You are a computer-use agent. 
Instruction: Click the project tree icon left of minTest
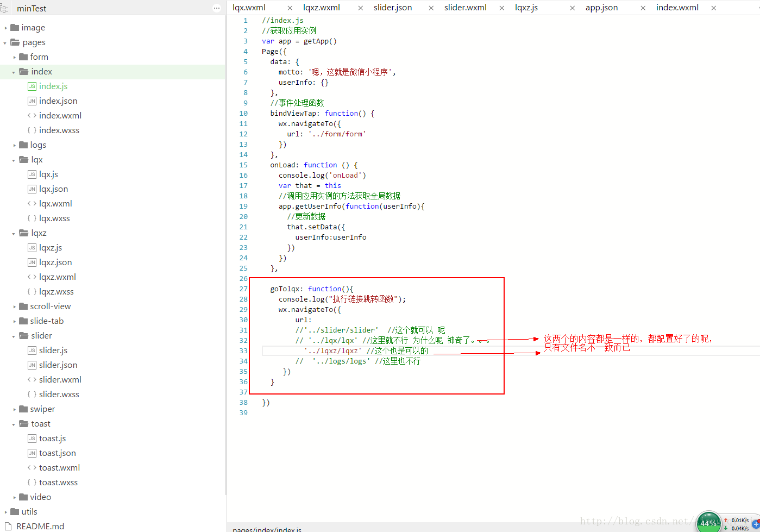(x=5, y=8)
